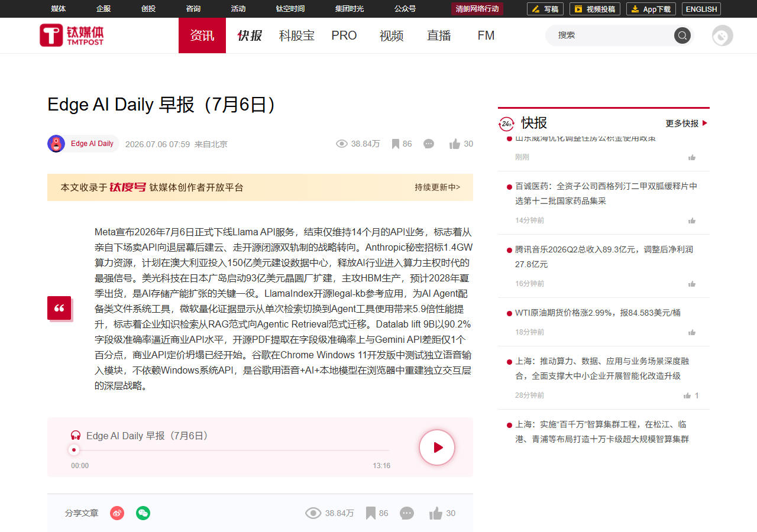Click the App下载 button
This screenshot has height=532, width=757.
click(x=651, y=9)
